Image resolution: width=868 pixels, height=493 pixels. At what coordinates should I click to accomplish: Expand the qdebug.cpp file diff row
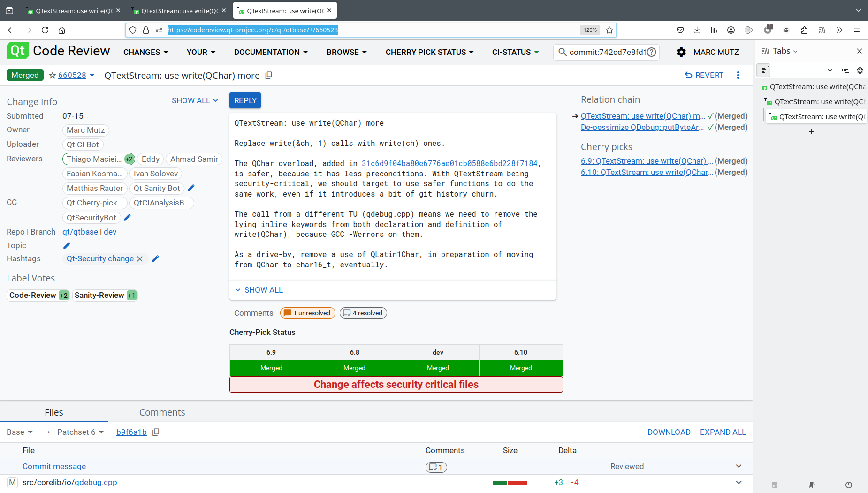click(739, 482)
